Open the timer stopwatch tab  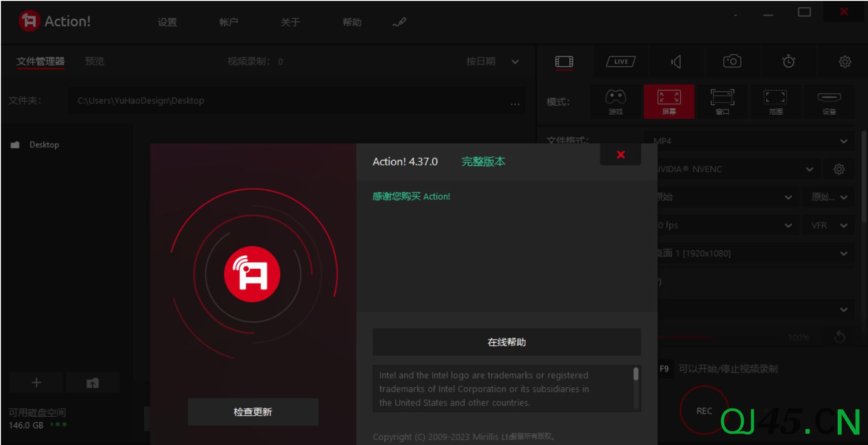click(788, 61)
